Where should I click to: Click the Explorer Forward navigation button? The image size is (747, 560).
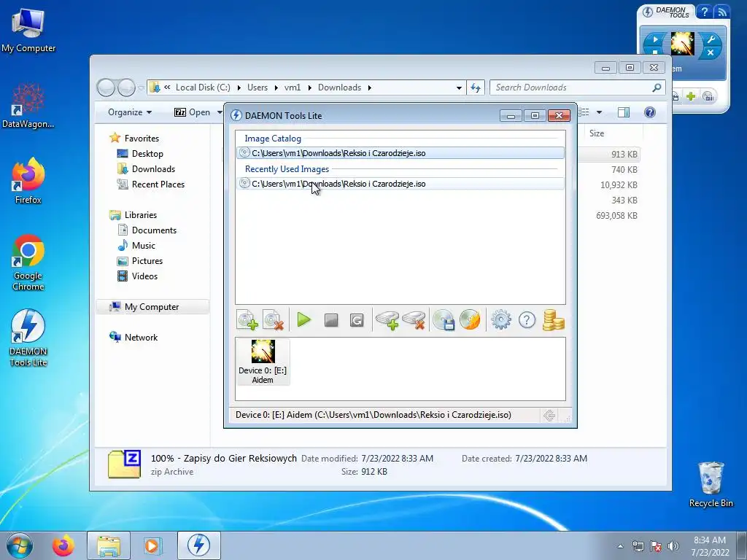[126, 87]
